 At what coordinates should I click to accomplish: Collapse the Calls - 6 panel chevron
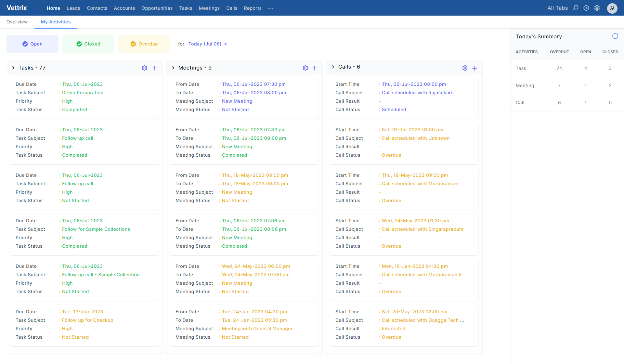(x=333, y=67)
